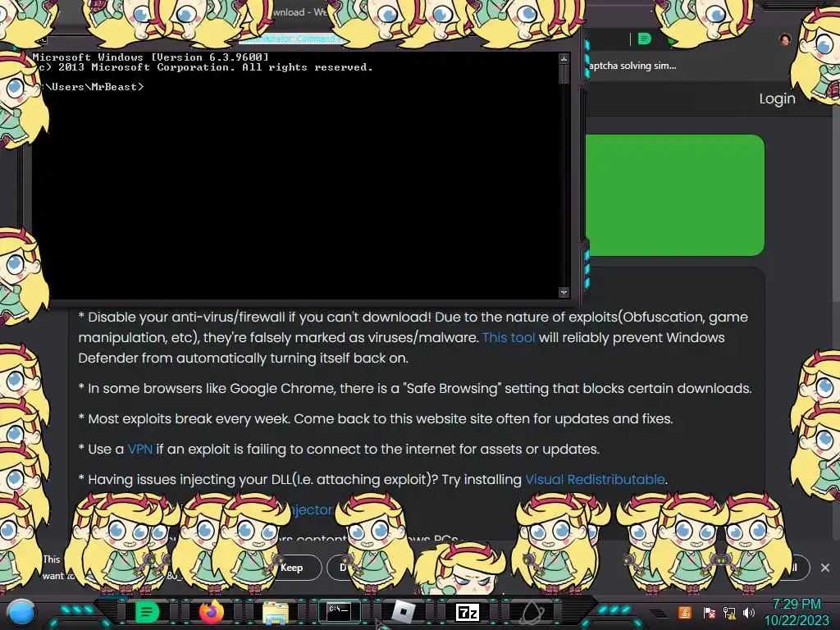Image resolution: width=840 pixels, height=630 pixels.
Task: Open the translucent icon right of 7-Zip
Action: pyautogui.click(x=532, y=612)
